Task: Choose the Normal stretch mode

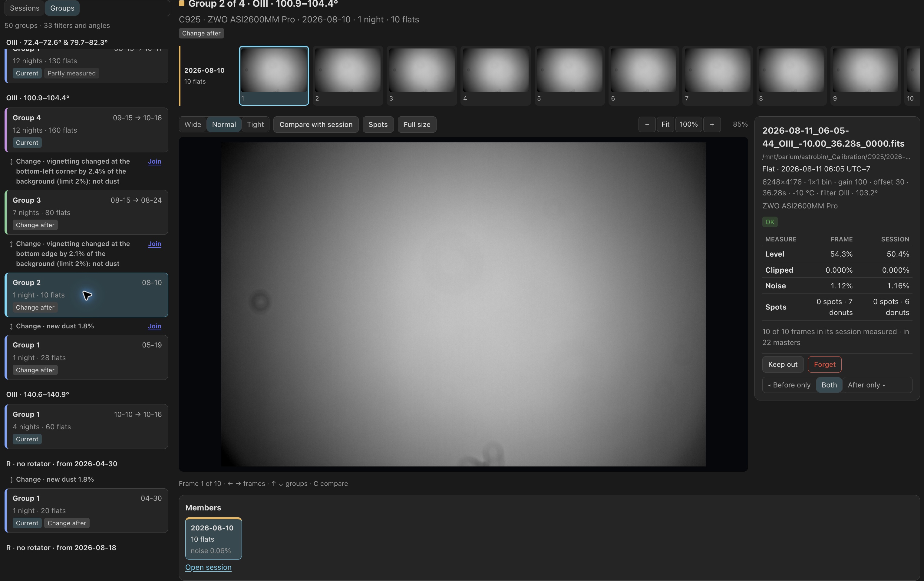Action: click(x=224, y=125)
